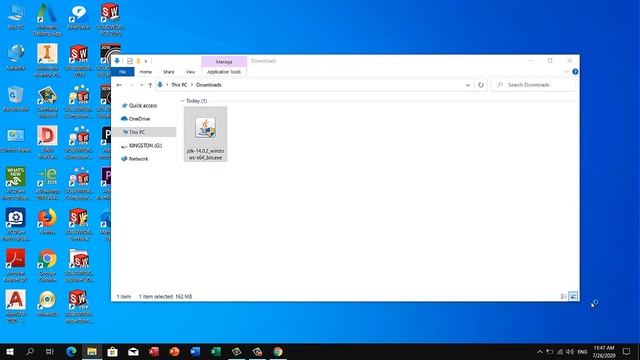Open the Customize Quick Access Toolbar dropdown

point(146,61)
